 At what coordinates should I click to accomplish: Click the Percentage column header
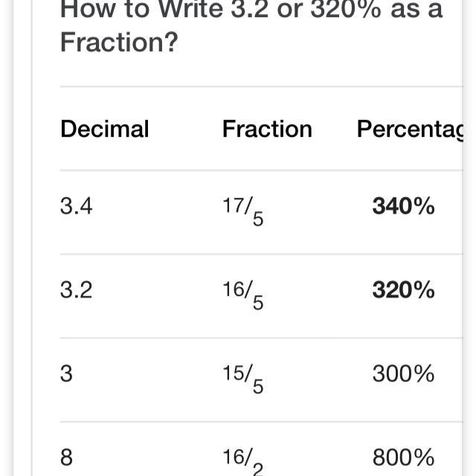tap(410, 129)
